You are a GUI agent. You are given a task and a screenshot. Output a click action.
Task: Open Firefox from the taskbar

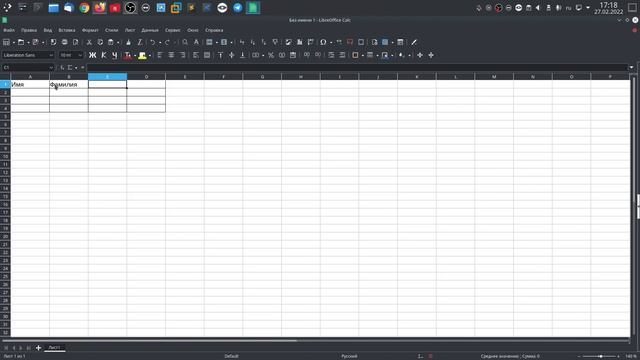pos(100,8)
